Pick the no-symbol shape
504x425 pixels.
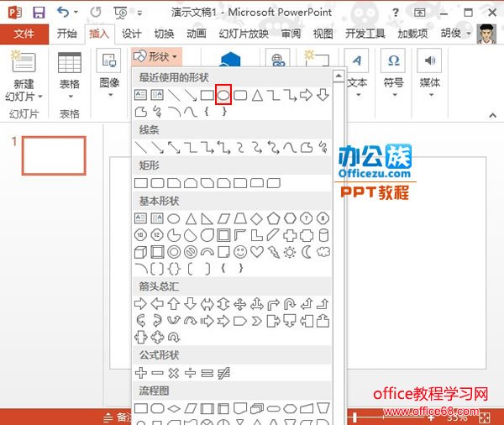pyautogui.click(x=191, y=252)
